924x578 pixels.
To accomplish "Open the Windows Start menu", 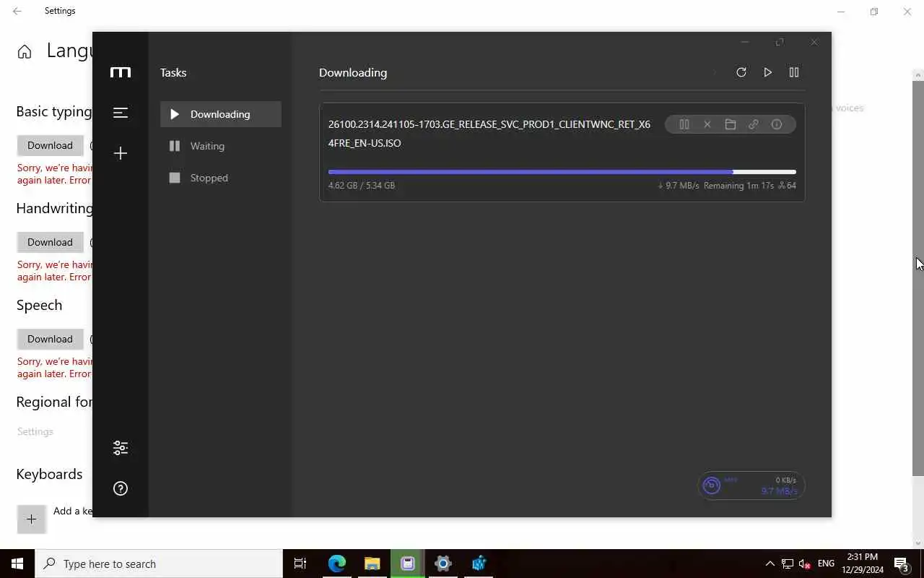I will pos(17,564).
